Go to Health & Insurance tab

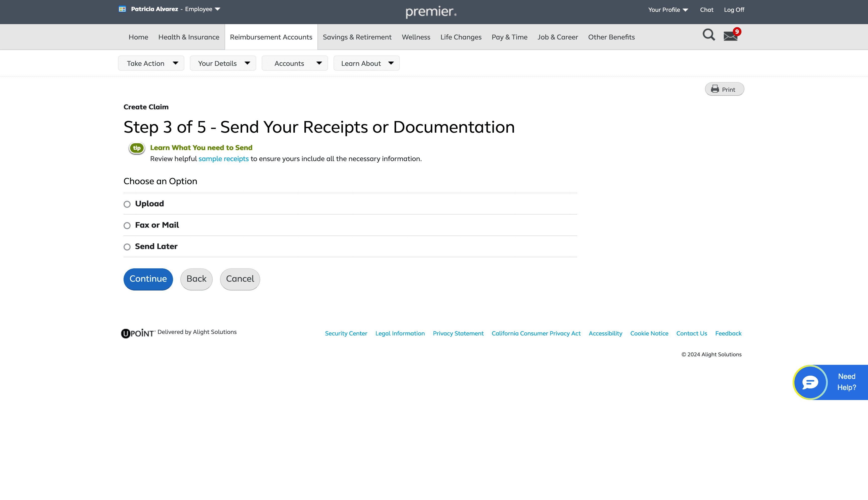tap(188, 37)
